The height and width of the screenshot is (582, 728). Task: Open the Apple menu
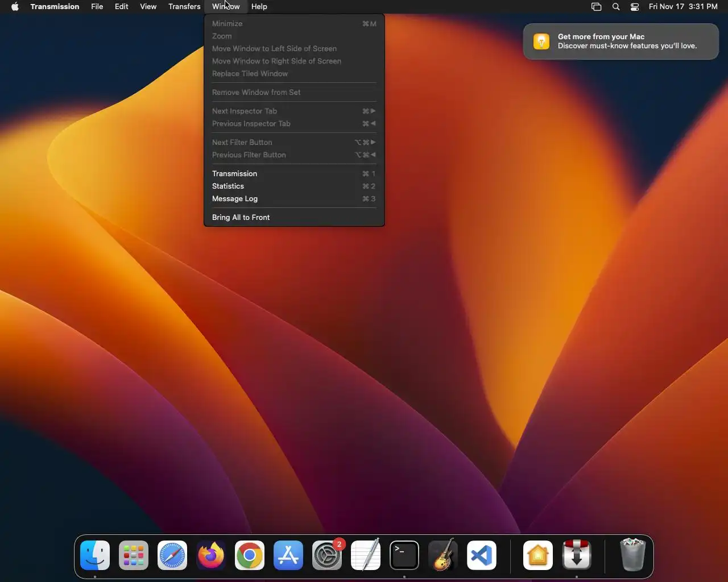tap(15, 7)
